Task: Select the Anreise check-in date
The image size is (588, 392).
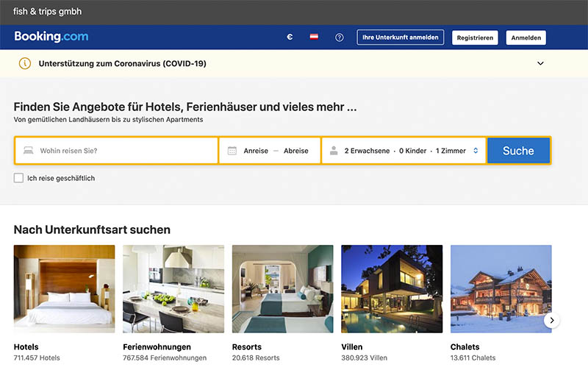Action: point(256,151)
